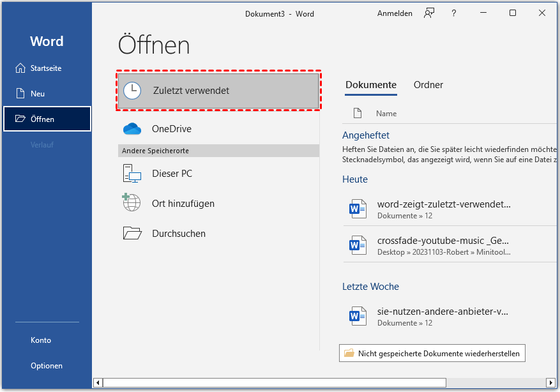The width and height of the screenshot is (560, 392).
Task: Select the Dieser PC computer icon
Action: pyautogui.click(x=132, y=174)
